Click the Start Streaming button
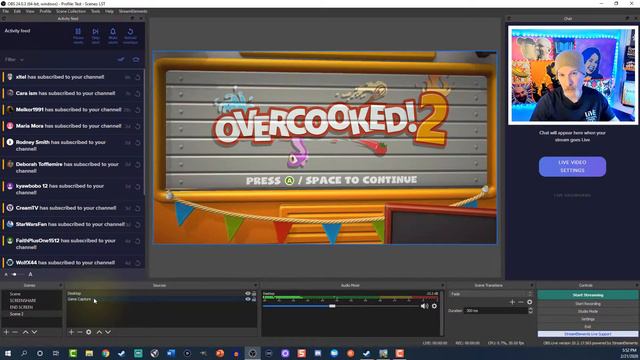Screen dimensions: 640x360 [x=588, y=295]
